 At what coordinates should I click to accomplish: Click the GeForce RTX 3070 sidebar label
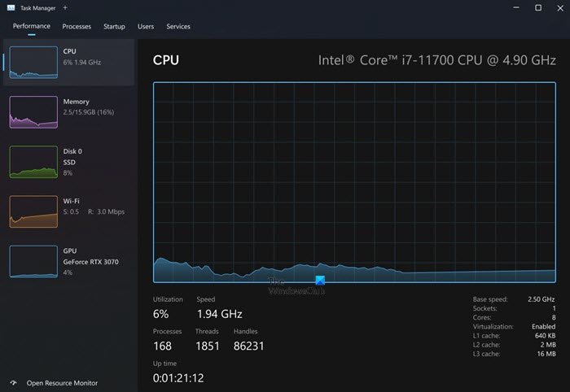[x=91, y=262]
